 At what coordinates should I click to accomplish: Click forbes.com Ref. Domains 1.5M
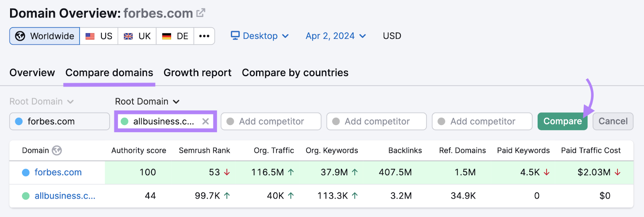465,172
